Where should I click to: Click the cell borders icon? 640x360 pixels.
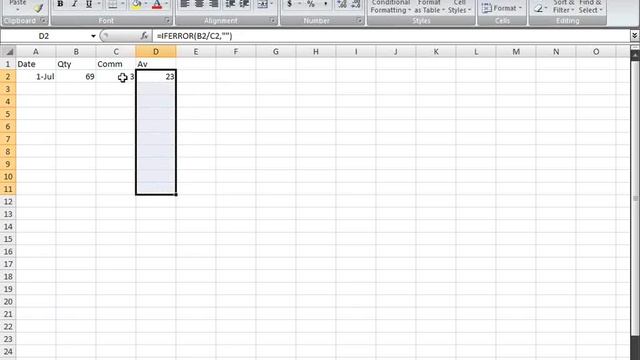click(x=113, y=4)
